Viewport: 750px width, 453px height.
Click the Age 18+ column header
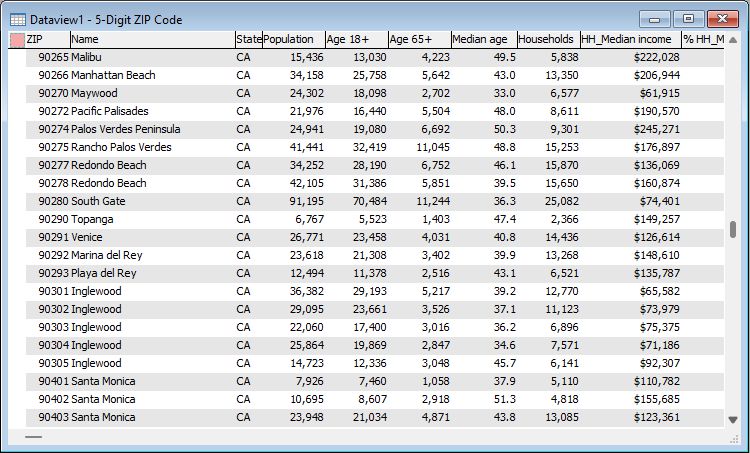point(357,39)
